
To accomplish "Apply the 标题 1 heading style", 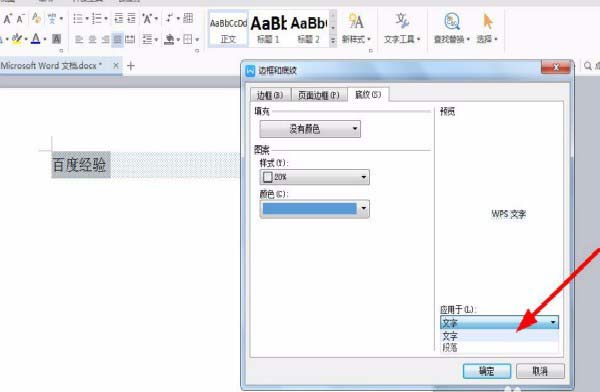I will [x=268, y=30].
